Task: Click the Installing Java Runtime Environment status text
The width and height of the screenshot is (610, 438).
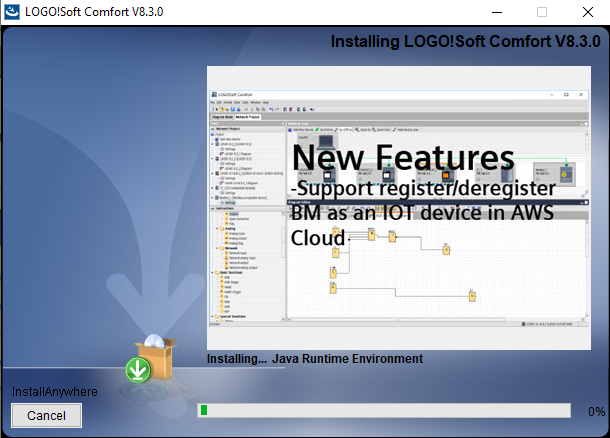Action: pyautogui.click(x=315, y=359)
